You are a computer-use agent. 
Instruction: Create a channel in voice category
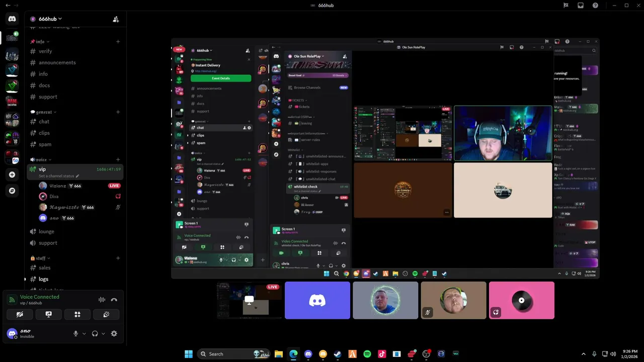click(x=118, y=160)
